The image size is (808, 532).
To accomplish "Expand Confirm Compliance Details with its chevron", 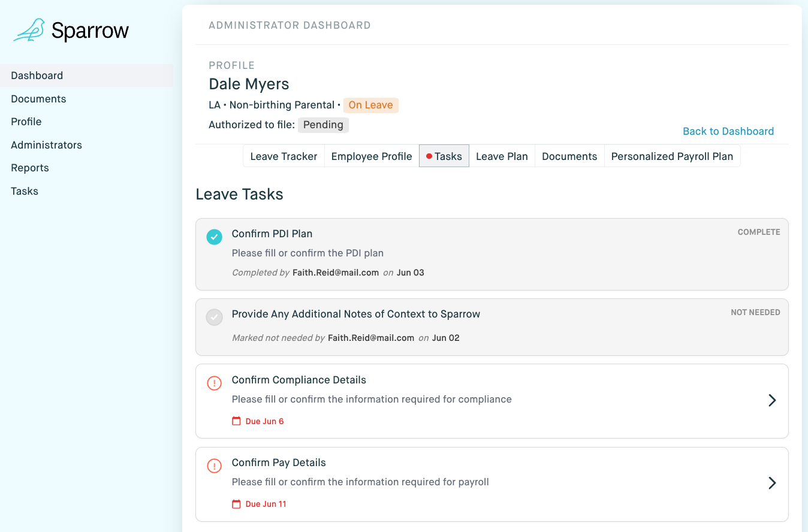I will (x=772, y=400).
